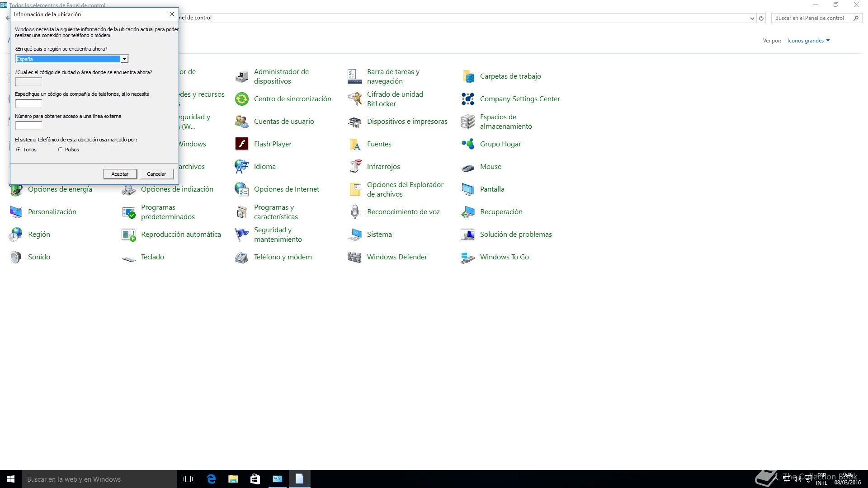Open the Sonido speaker icon
Screen dimensions: 868x488
pyautogui.click(x=16, y=257)
